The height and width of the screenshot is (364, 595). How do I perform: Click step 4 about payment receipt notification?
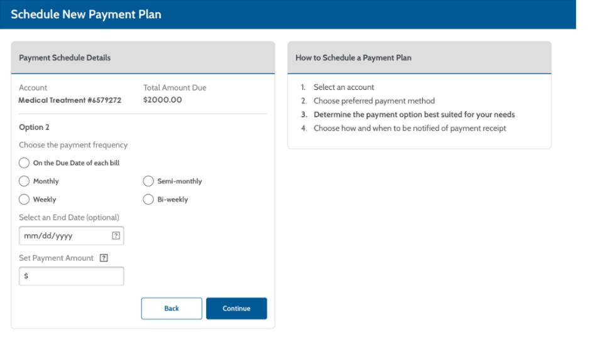(410, 129)
